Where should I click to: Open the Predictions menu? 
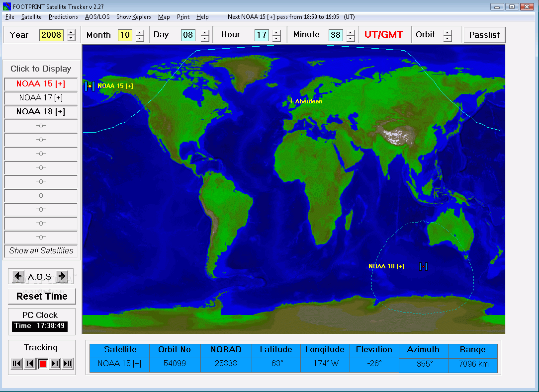(63, 17)
